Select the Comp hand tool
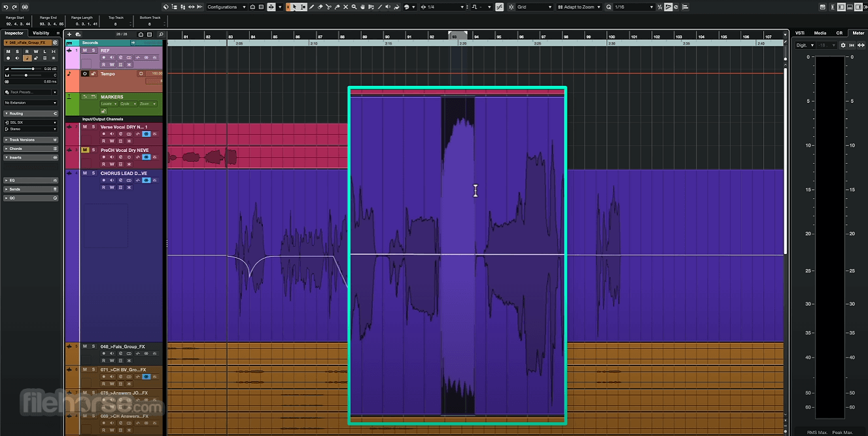The width and height of the screenshot is (868, 436). (x=362, y=7)
